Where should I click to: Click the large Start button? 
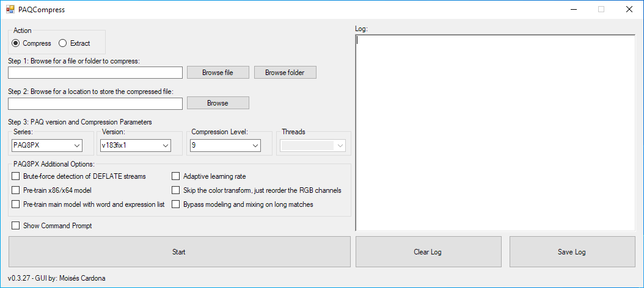click(x=179, y=251)
